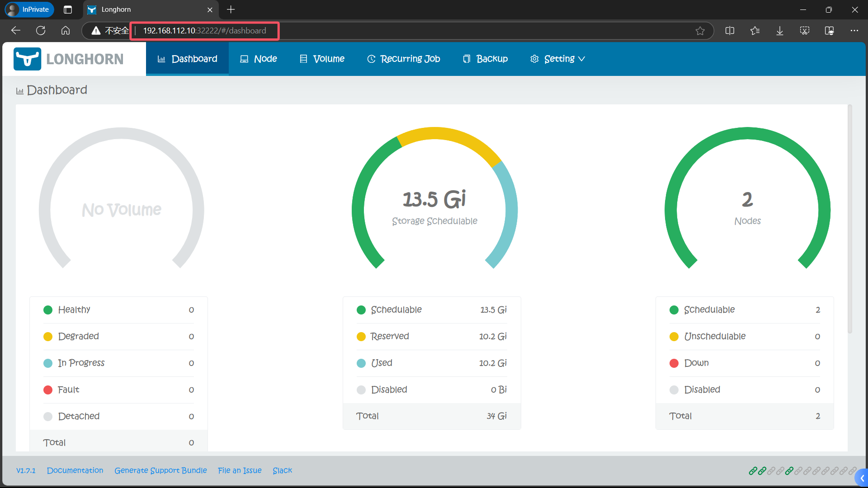Image resolution: width=868 pixels, height=488 pixels.
Task: Click the Unschedulable nodes row
Action: pyautogui.click(x=745, y=337)
